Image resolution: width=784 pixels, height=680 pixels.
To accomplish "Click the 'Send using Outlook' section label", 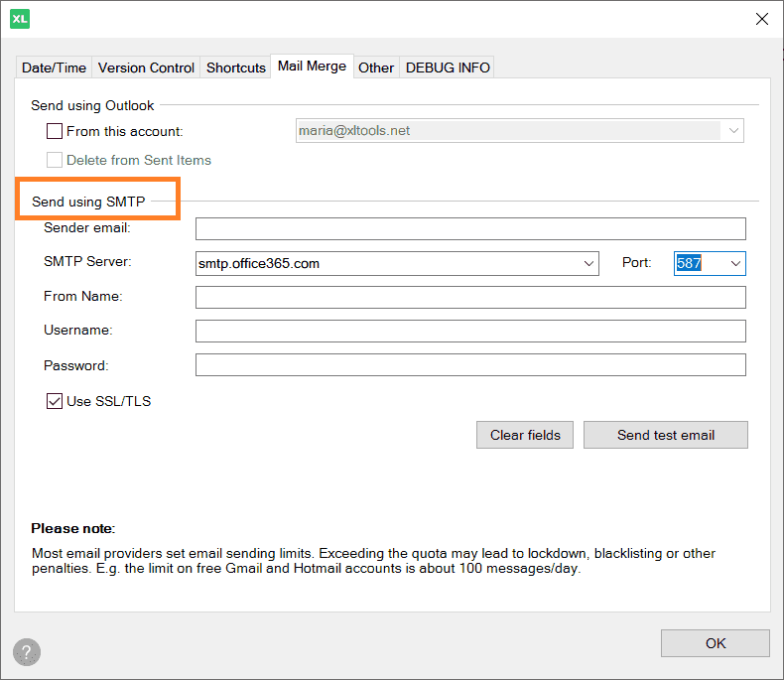I will tap(92, 105).
